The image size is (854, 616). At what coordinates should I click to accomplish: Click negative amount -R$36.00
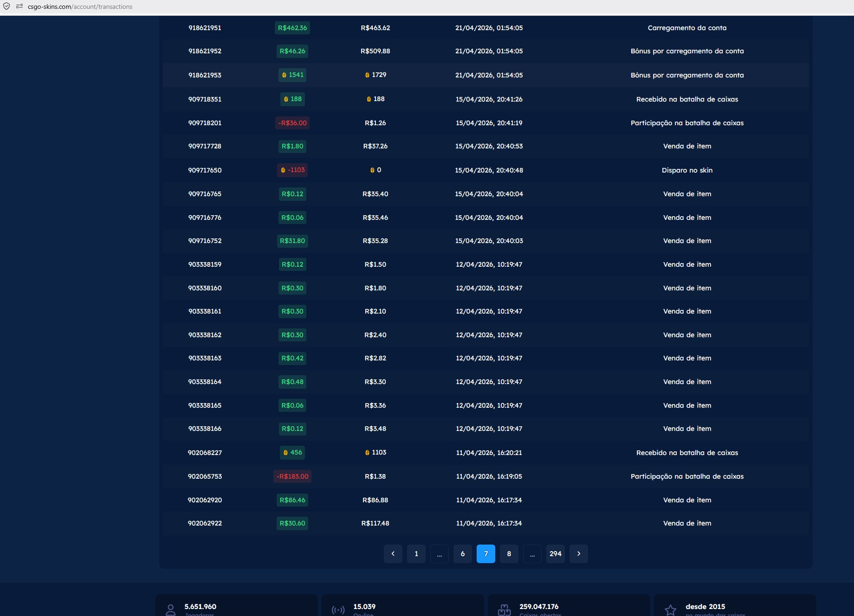pos(292,123)
